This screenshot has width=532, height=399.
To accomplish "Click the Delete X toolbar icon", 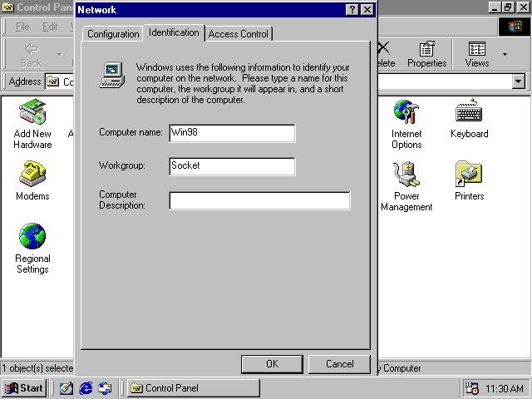I will 383,48.
